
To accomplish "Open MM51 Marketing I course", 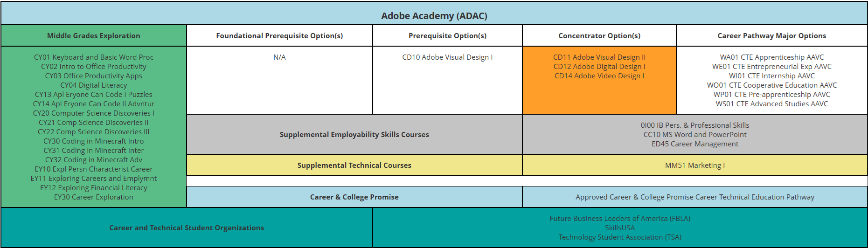I will (x=694, y=165).
